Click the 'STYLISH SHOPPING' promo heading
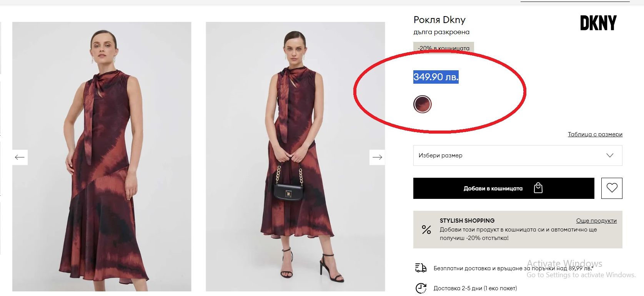Viewport: 644px width, 296px height. (x=467, y=221)
